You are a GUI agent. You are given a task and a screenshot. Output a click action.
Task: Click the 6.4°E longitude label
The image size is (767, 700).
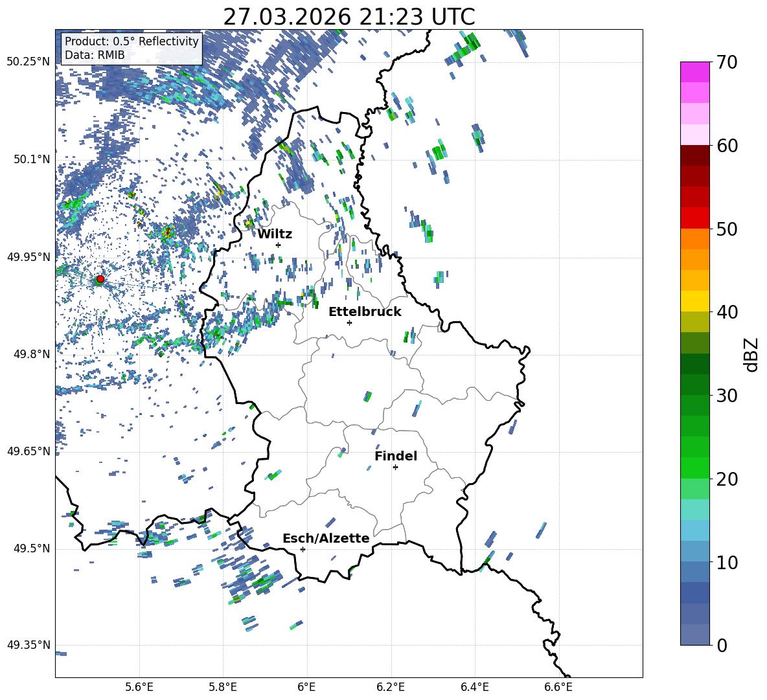474,687
